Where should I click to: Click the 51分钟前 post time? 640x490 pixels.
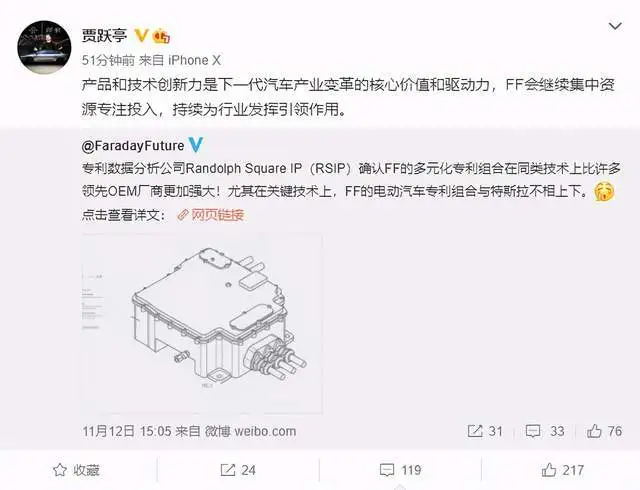point(108,60)
